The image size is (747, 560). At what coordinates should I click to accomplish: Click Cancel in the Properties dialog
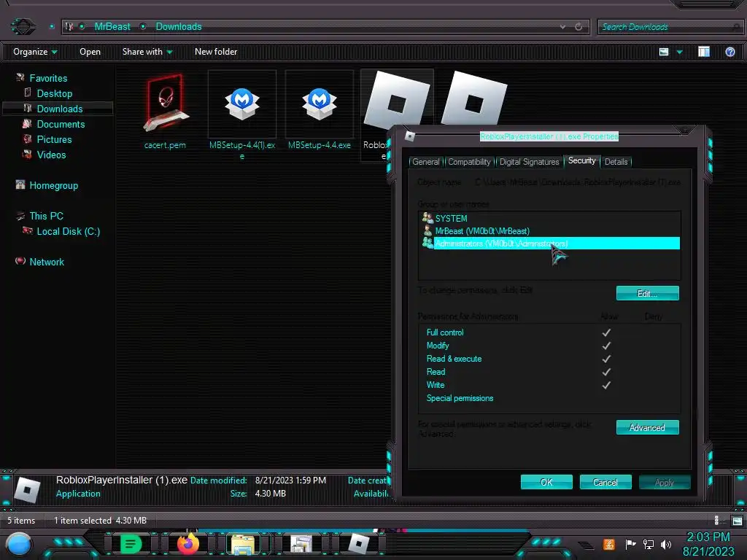pos(605,482)
